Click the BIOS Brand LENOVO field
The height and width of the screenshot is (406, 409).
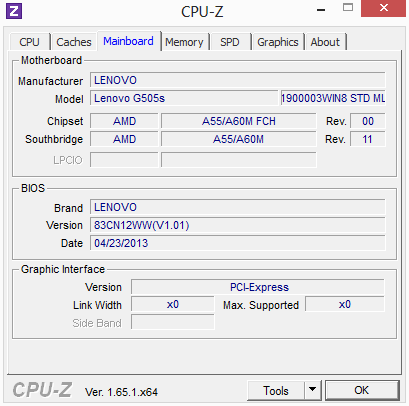coord(238,207)
